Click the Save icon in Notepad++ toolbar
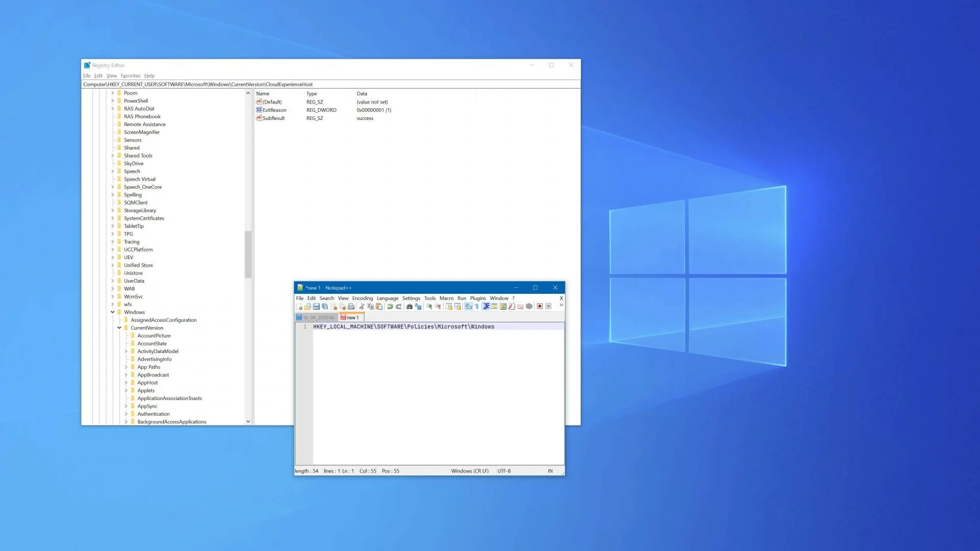The width and height of the screenshot is (980, 551). [x=316, y=306]
